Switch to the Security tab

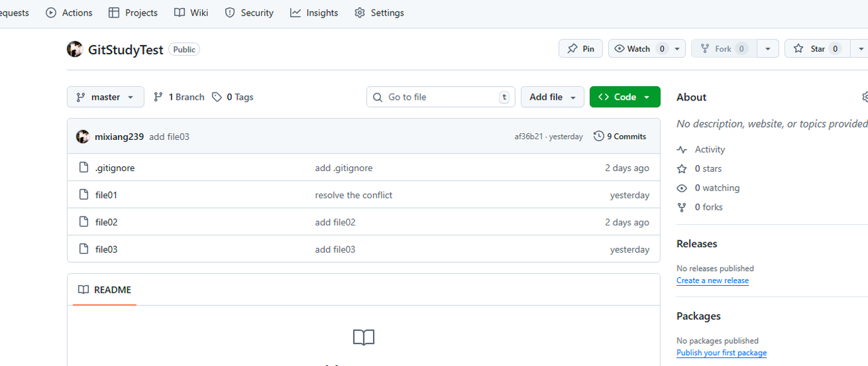[x=249, y=13]
